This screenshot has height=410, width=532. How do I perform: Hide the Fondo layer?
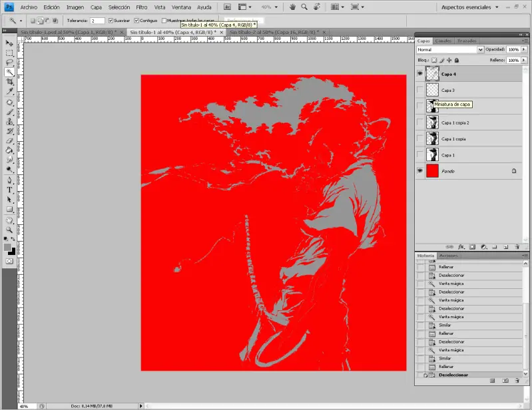[x=420, y=171]
